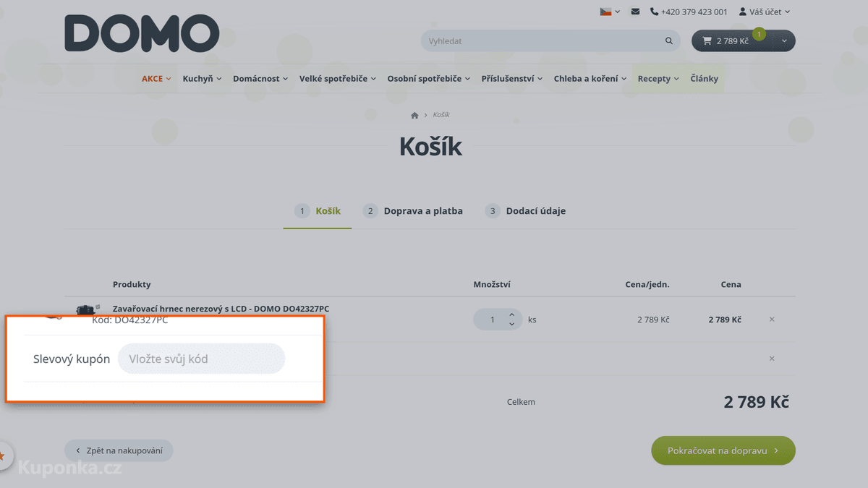Click Zpět na nakupování button
The image size is (868, 488).
[x=119, y=451]
